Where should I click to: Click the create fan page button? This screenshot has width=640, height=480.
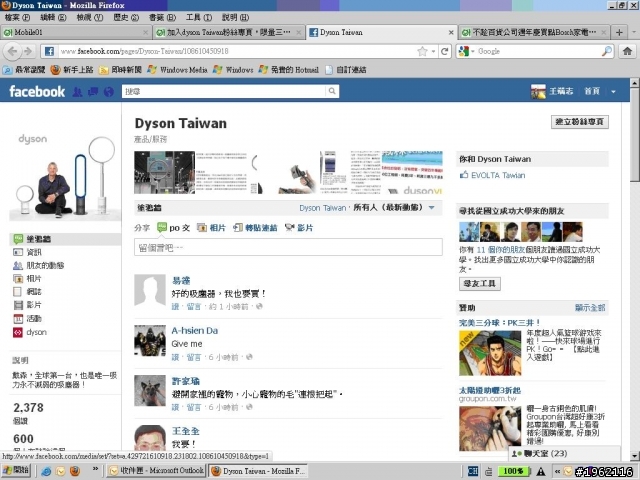580,122
